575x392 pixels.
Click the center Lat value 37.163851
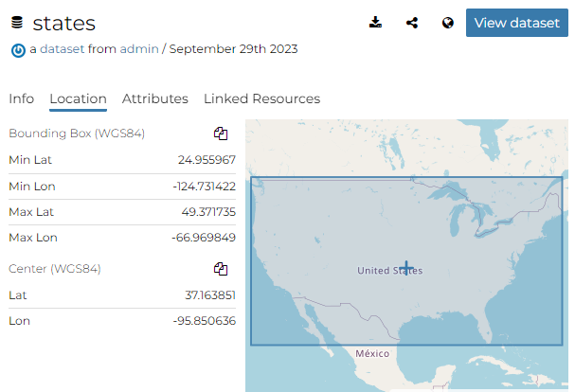[209, 295]
